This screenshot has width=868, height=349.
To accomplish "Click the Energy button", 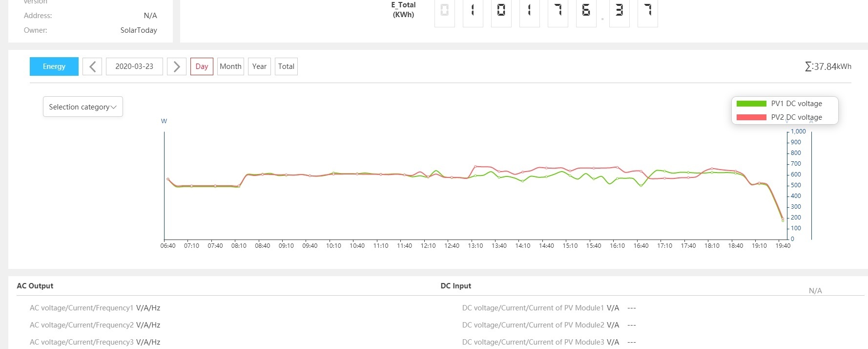I will point(54,66).
